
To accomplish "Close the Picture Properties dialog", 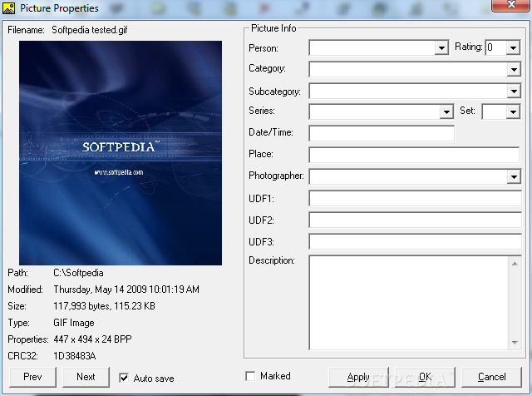I will click(511, 5).
